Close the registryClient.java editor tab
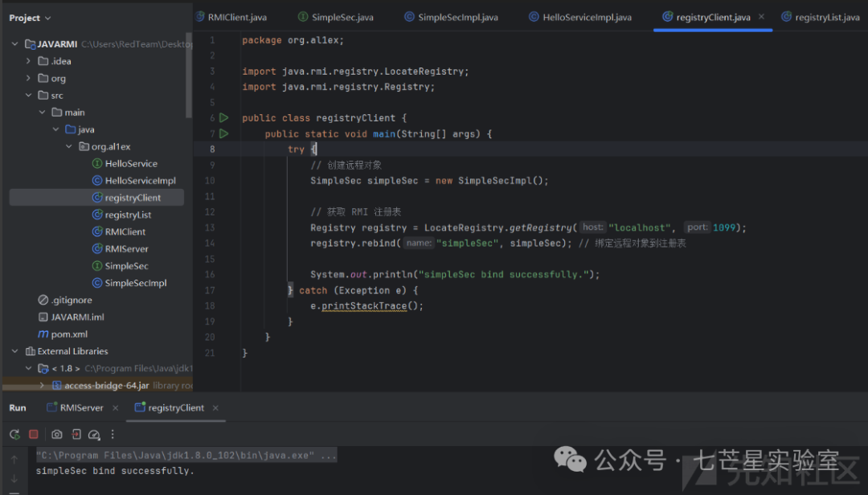868x495 pixels. pyautogui.click(x=762, y=17)
